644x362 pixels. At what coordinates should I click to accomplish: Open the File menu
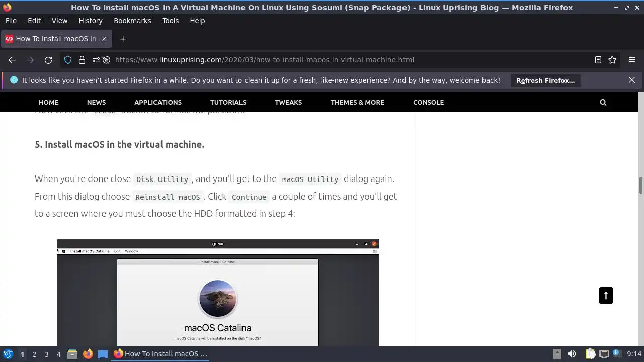click(11, 21)
